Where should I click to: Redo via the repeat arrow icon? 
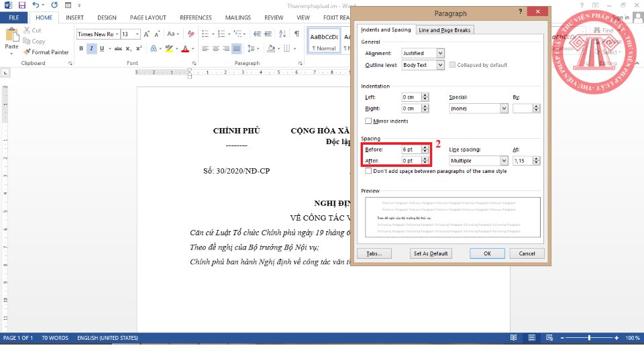[54, 5]
